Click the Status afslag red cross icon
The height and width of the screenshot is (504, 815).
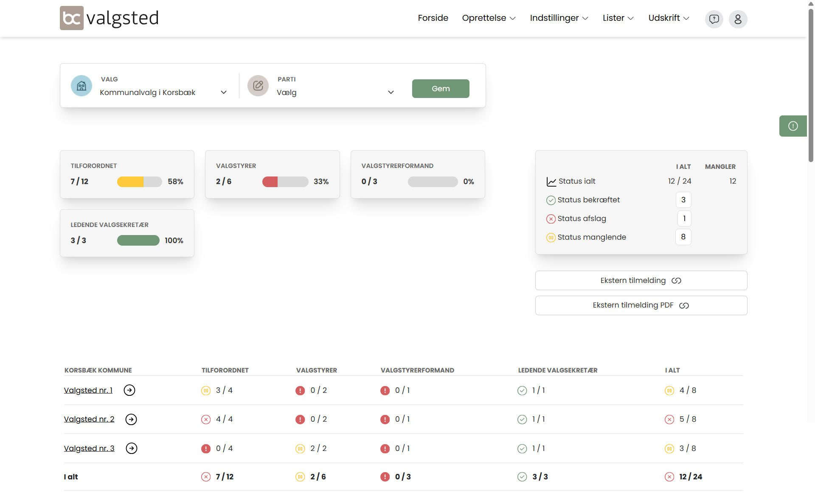pos(551,219)
